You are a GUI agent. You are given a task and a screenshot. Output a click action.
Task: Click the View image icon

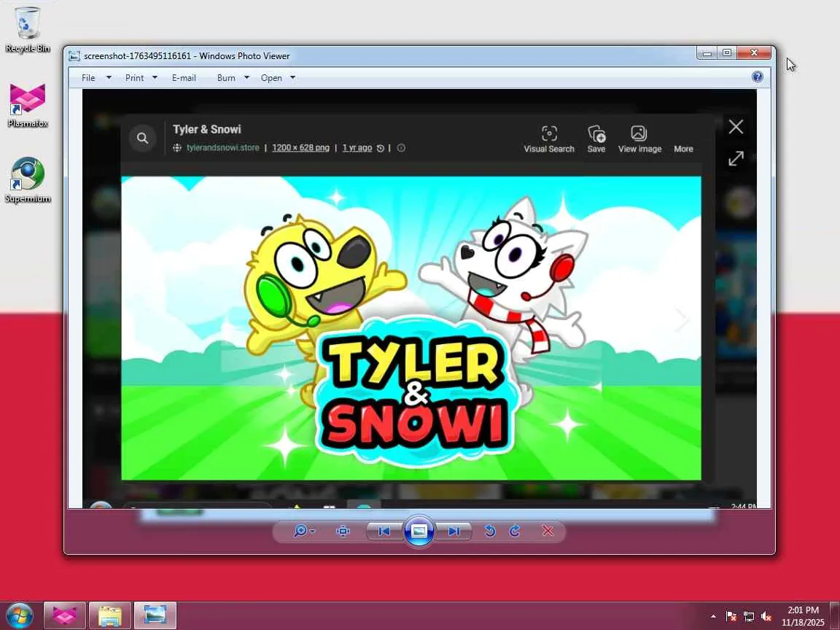pos(639,133)
